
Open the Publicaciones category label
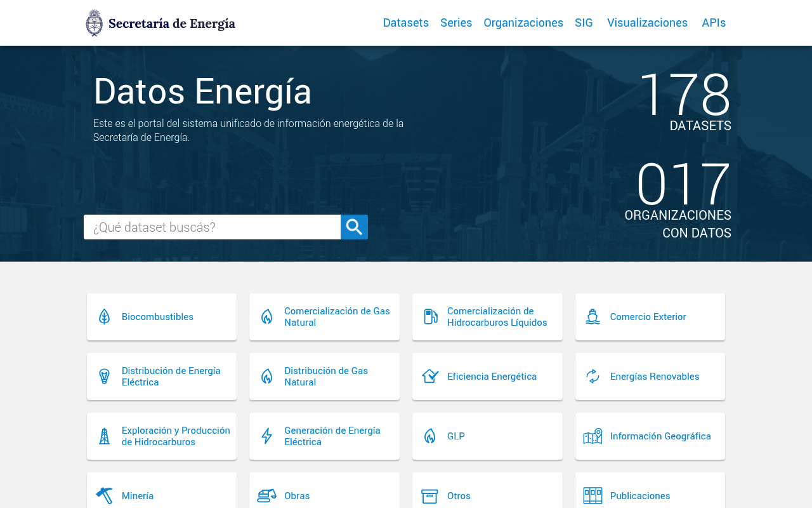click(640, 496)
